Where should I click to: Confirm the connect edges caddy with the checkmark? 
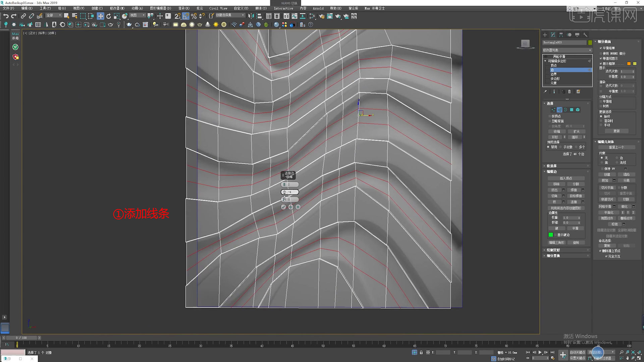coord(283,207)
